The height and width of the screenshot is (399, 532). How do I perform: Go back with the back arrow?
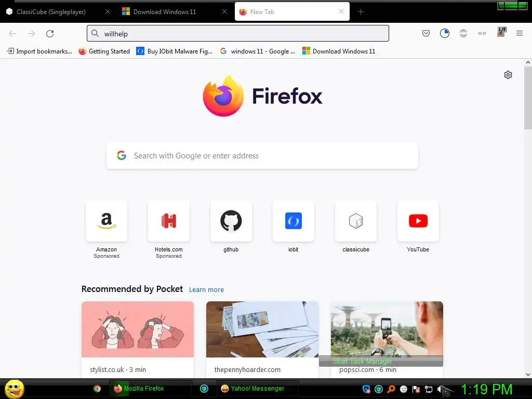tap(12, 34)
